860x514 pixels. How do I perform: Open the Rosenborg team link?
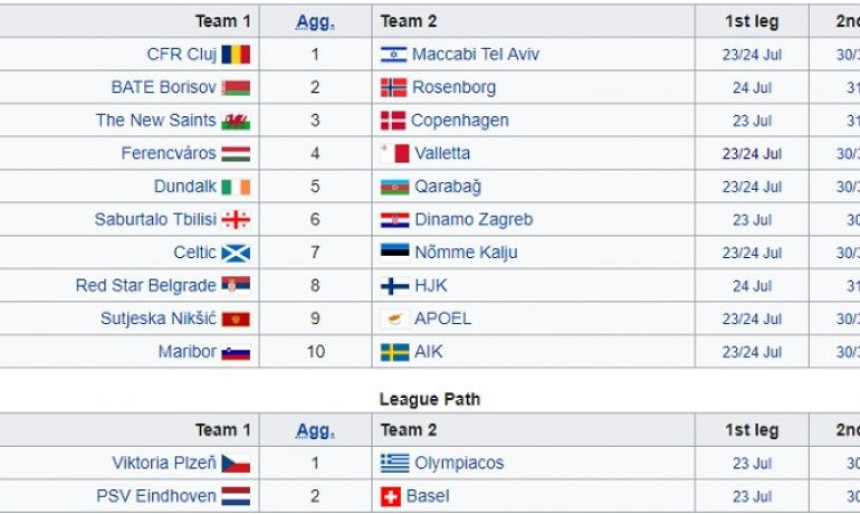[x=454, y=87]
